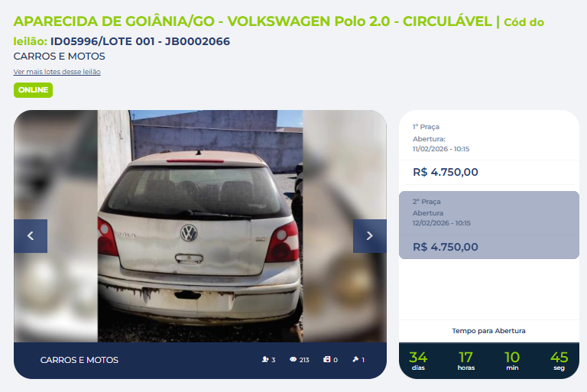Click the green ONLINE badge
The image size is (587, 392).
[x=34, y=90]
